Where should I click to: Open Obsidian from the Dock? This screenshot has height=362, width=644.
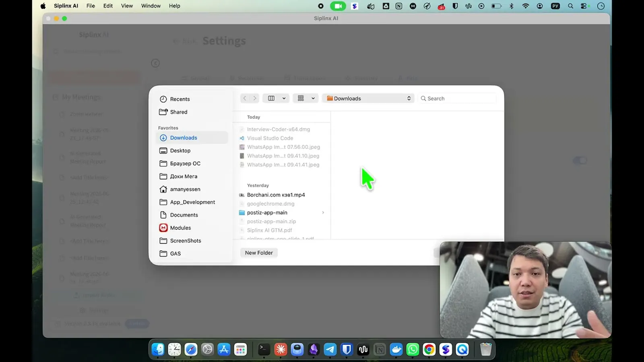314,349
